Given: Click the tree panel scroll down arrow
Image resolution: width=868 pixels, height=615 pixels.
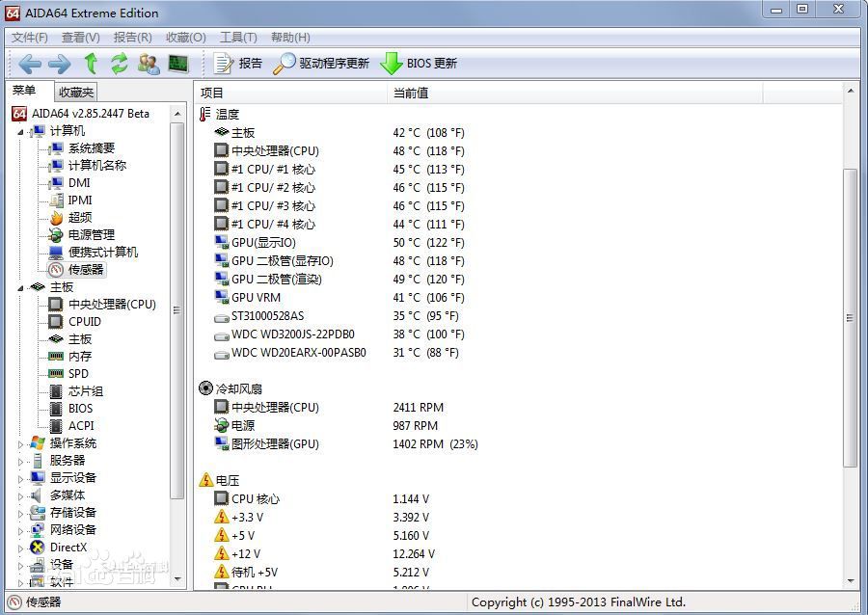Looking at the screenshot, I should 177,579.
